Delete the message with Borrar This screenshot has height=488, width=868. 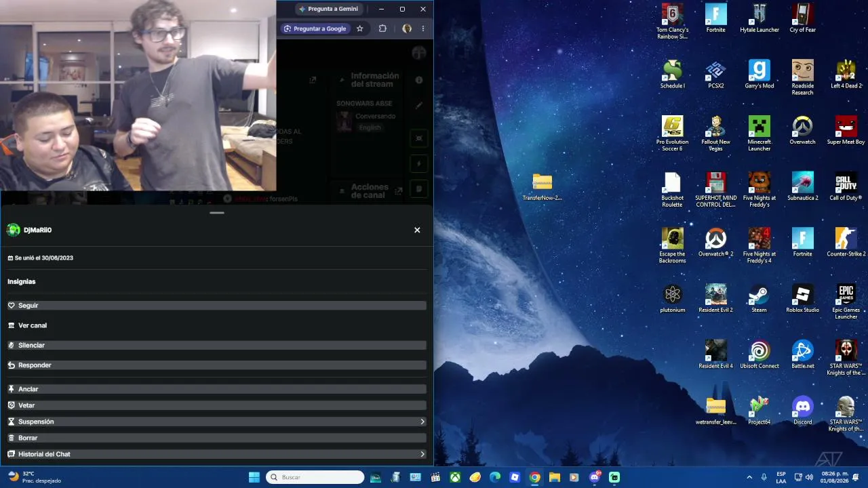coord(217,438)
